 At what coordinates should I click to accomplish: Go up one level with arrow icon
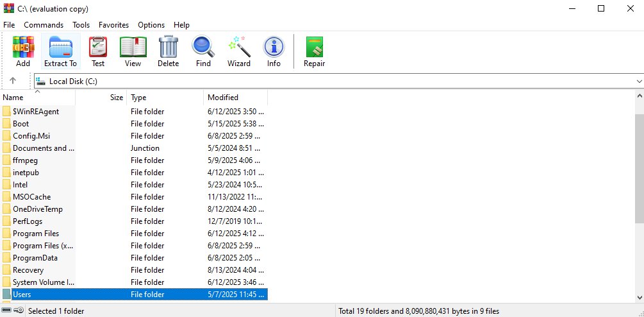13,81
